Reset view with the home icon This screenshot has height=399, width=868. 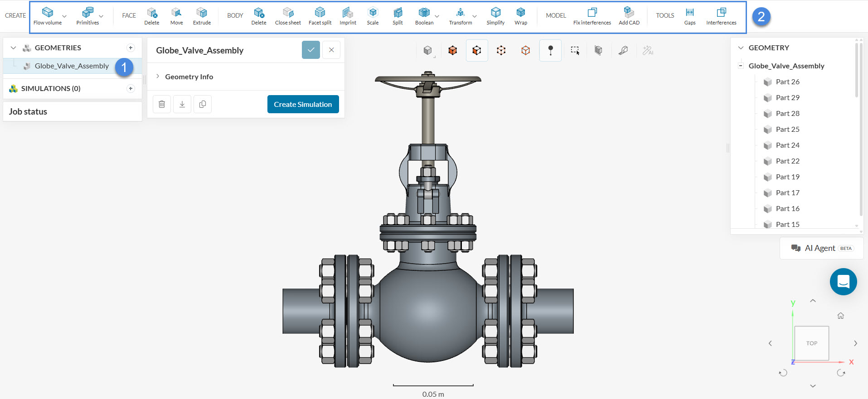coord(840,316)
